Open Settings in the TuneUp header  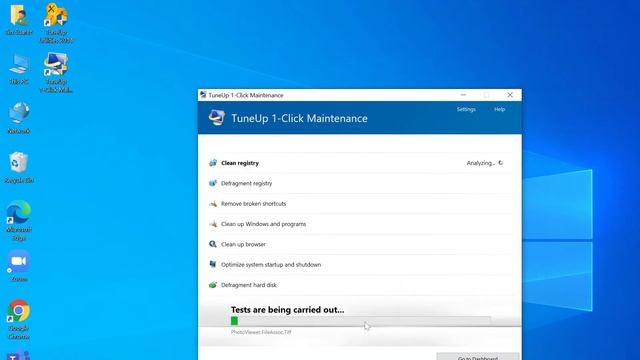466,109
